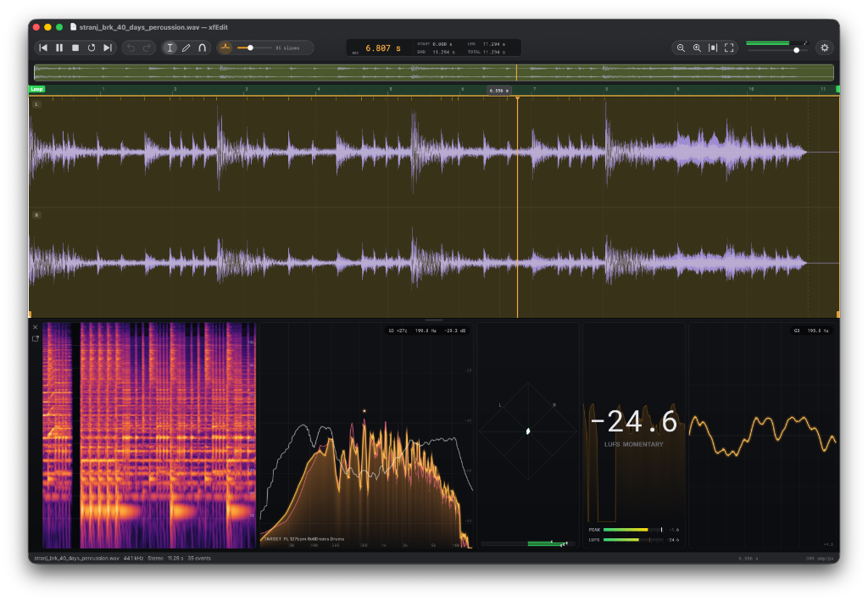
Task: Click the stereo balance meter below vectorscope
Action: 528,544
